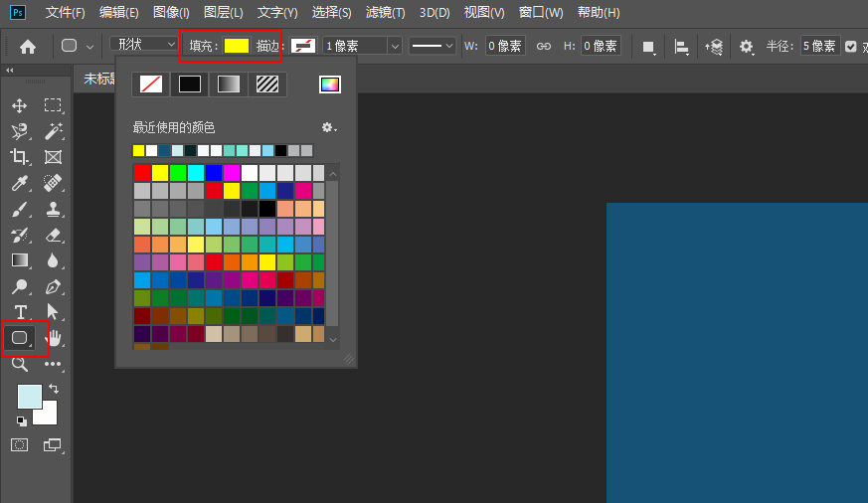868x503 pixels.
Task: Select the Hand tool
Action: point(54,339)
